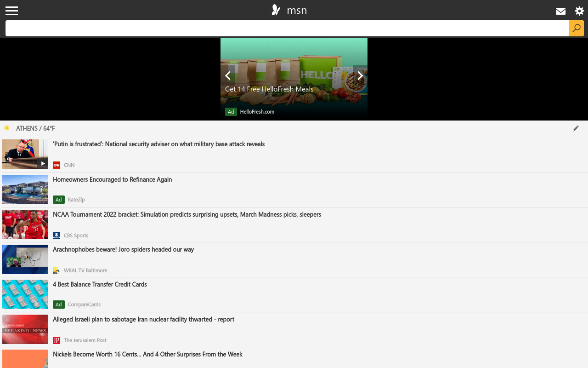
Task: Click the pencil edit icon
Action: 576,128
